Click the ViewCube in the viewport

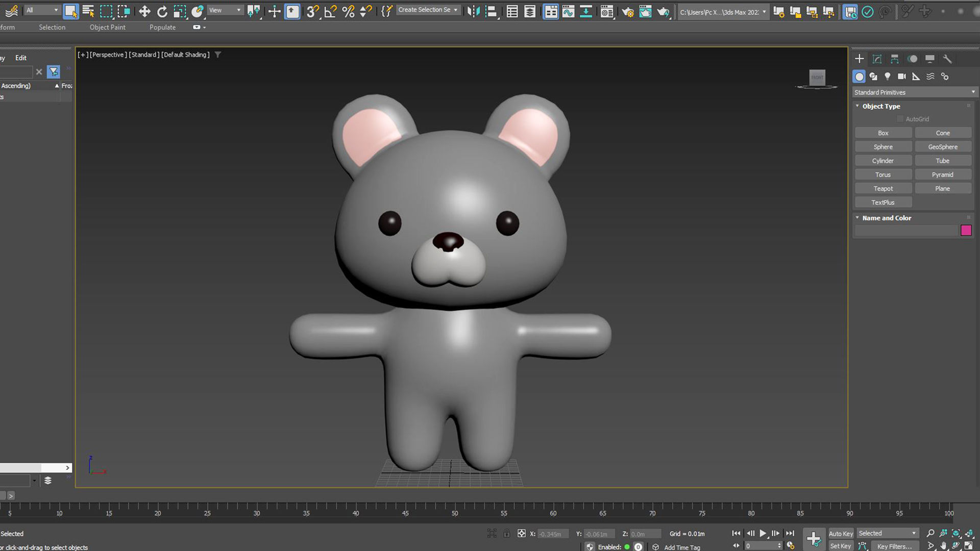click(817, 78)
